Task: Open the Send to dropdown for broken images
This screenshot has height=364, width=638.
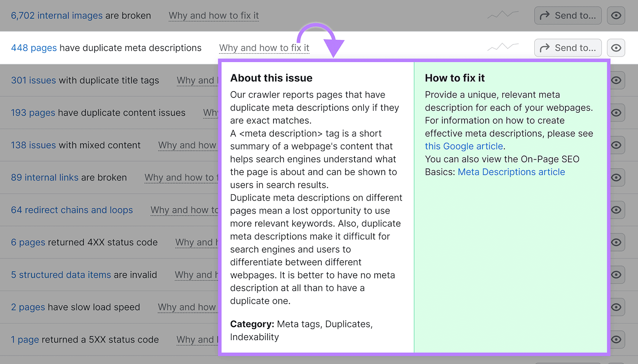Action: click(x=567, y=15)
